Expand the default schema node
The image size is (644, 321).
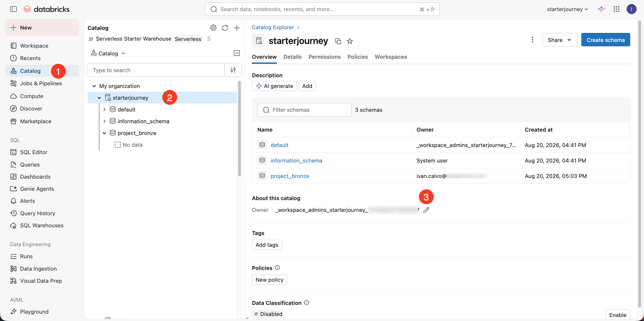pos(104,109)
